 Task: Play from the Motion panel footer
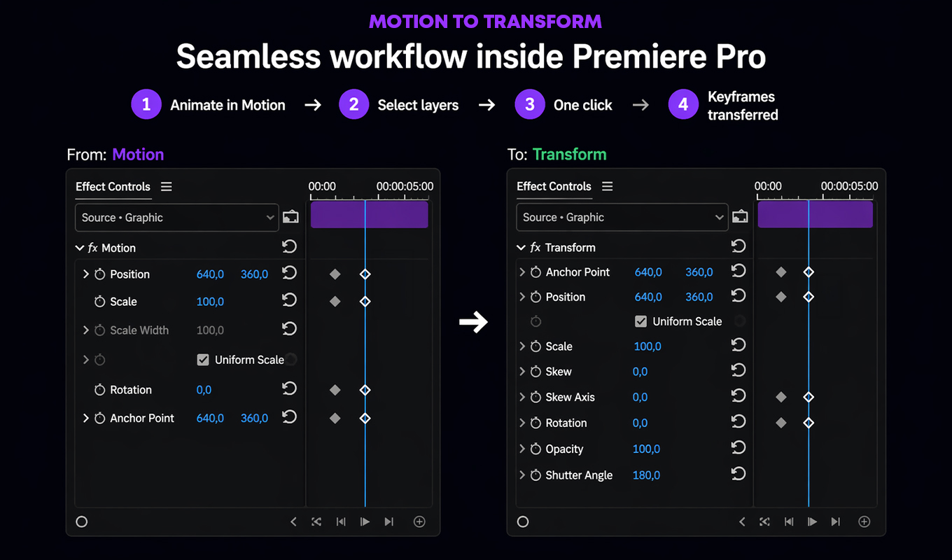click(365, 521)
